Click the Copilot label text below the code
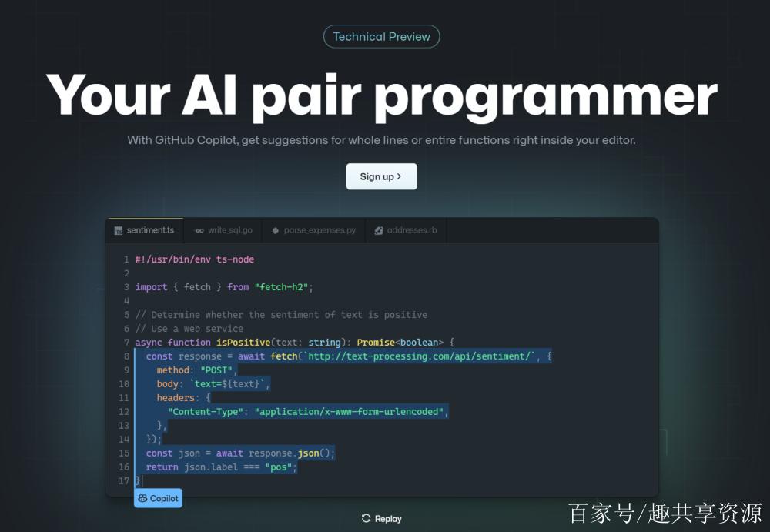The width and height of the screenshot is (770, 532). coord(164,498)
